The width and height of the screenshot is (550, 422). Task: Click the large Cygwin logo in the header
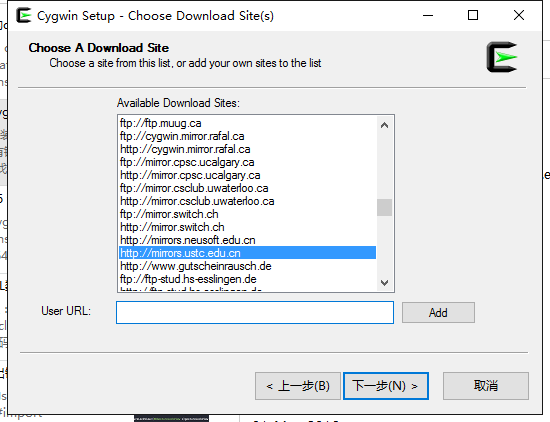pos(502,57)
